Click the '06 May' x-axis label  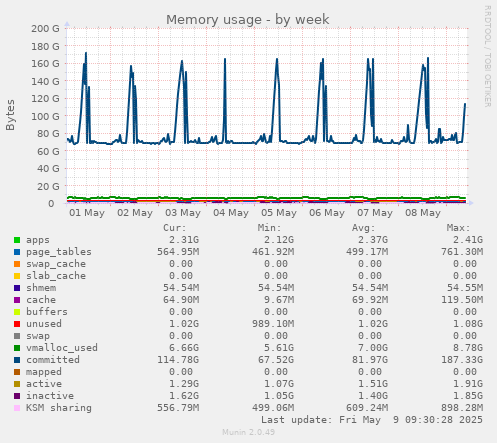327,213
